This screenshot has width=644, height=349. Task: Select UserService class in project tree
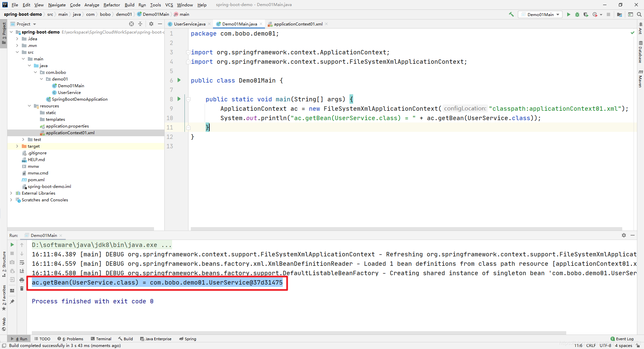[x=69, y=93]
